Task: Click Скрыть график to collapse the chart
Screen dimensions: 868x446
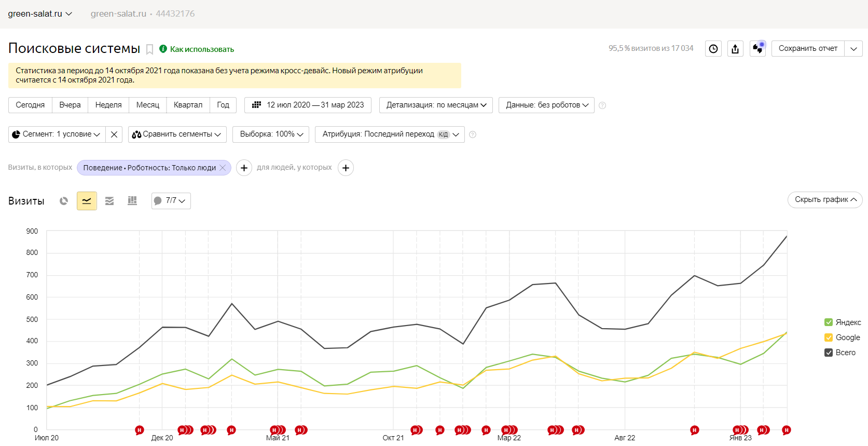Action: tap(825, 200)
